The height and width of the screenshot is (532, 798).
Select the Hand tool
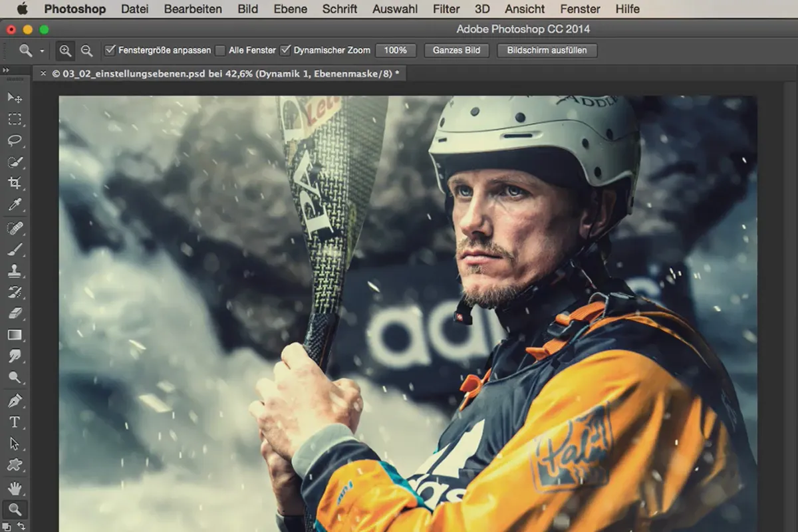15,487
